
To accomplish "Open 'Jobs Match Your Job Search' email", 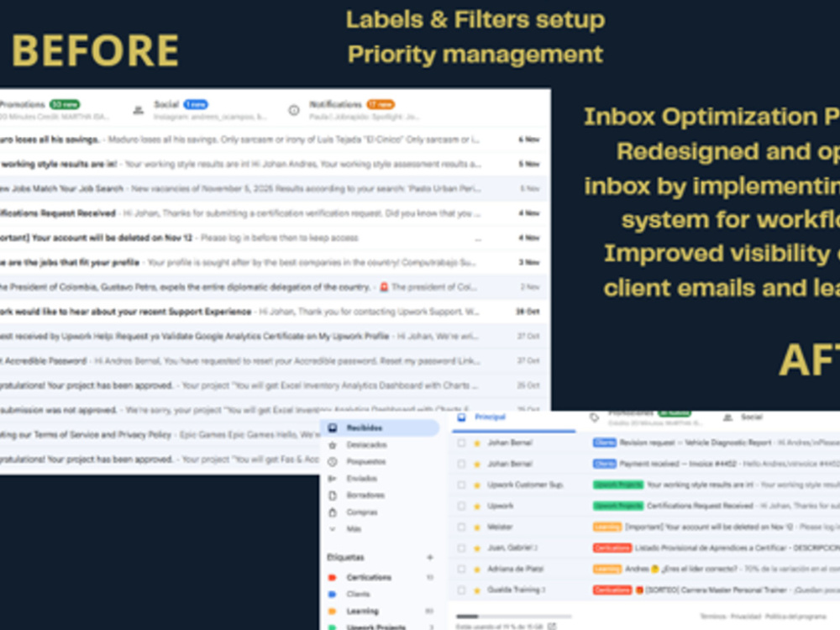I will click(x=274, y=188).
